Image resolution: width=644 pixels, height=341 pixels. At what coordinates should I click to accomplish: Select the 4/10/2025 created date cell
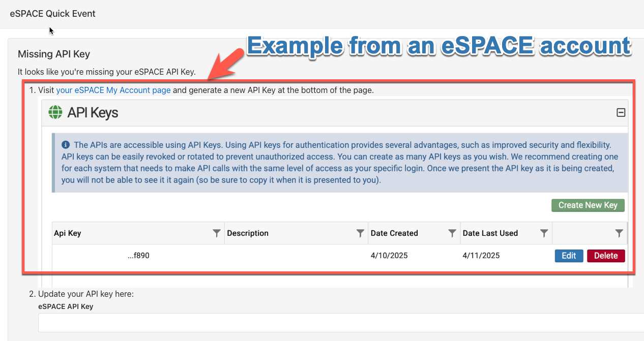[x=389, y=256]
